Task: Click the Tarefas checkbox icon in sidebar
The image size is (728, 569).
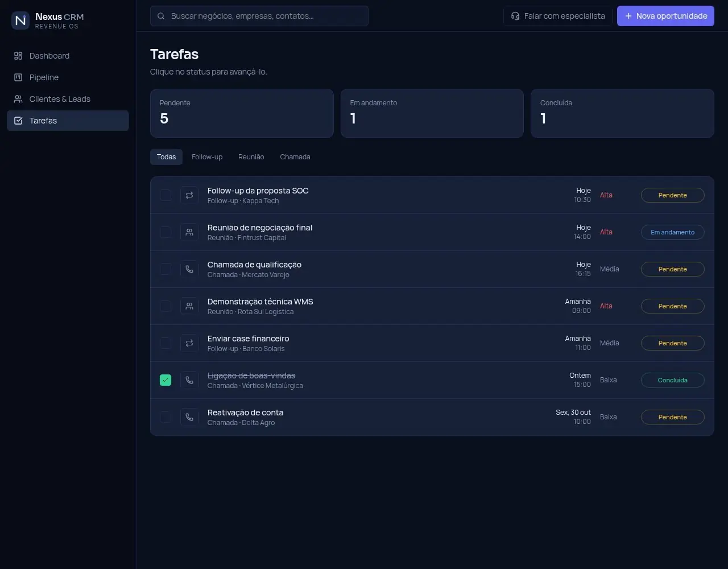Action: 18,121
